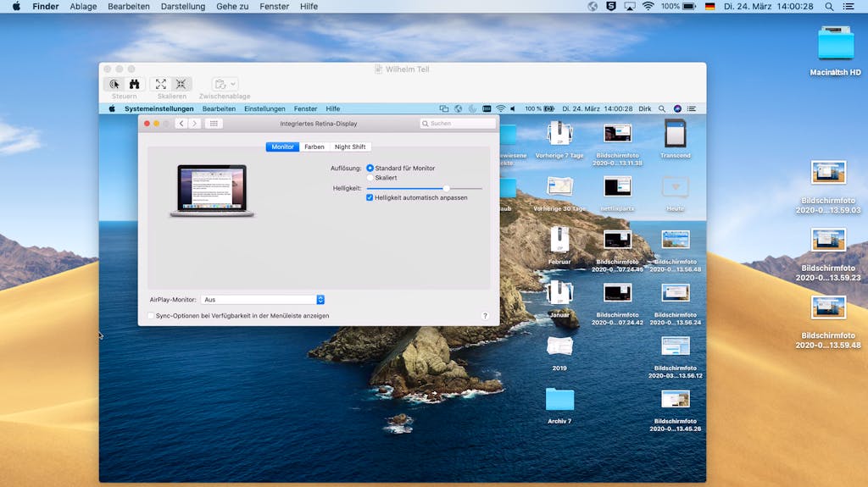Select Bildschirmfoto 13.11.38 on remote desktop
This screenshot has height=487, width=868.
point(617,134)
